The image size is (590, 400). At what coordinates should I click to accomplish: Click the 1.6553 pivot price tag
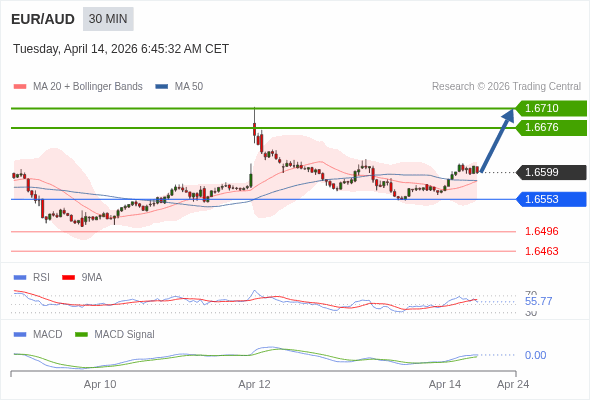(x=551, y=199)
